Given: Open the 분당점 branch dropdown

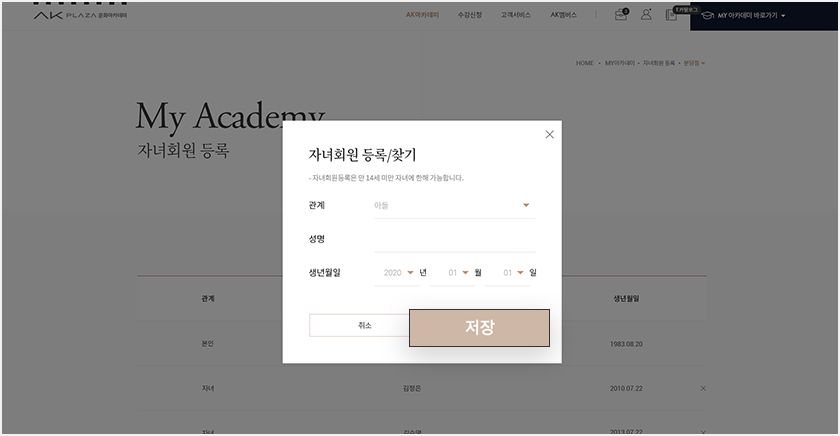Looking at the screenshot, I should pyautogui.click(x=694, y=63).
